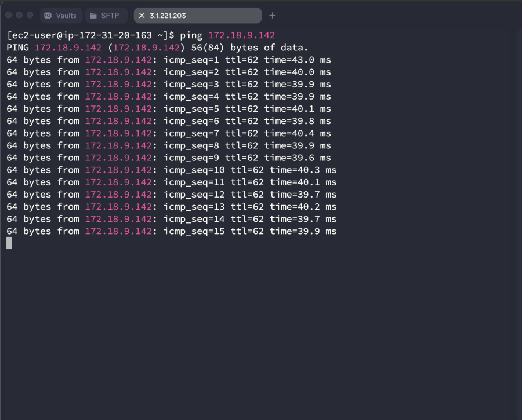The height and width of the screenshot is (420, 522).
Task: Maximize the window with the rightmost traffic light
Action: [x=30, y=15]
